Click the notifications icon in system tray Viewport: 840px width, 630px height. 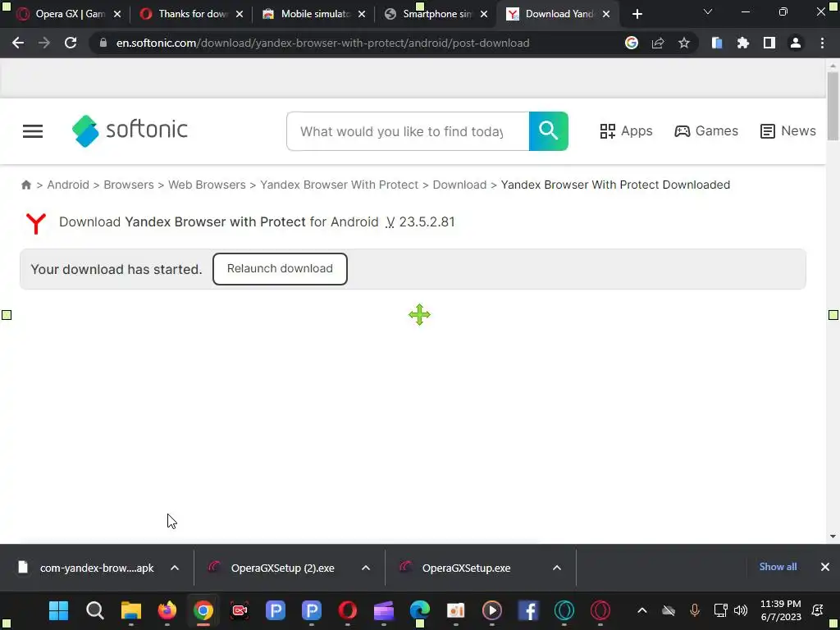click(818, 610)
